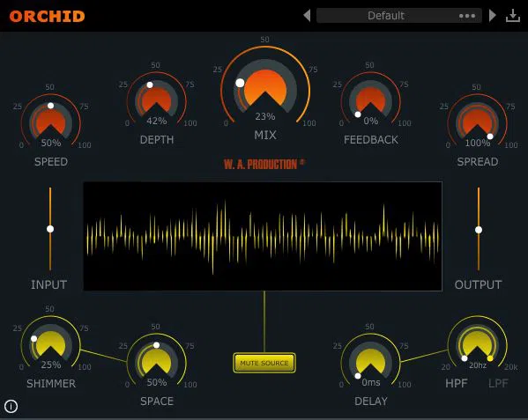Click the yellow waveform display
This screenshot has height=420, width=528.
[x=263, y=236]
